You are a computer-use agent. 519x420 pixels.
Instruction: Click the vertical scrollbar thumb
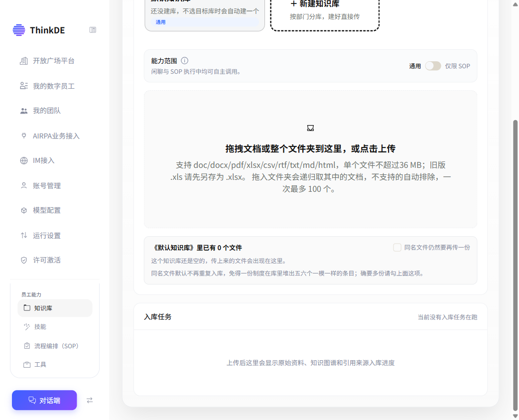[515, 265]
